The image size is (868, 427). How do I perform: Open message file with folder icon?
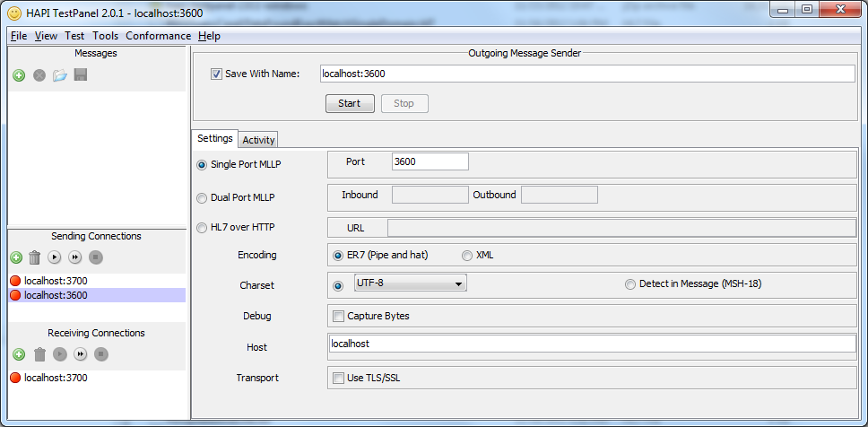pos(60,75)
